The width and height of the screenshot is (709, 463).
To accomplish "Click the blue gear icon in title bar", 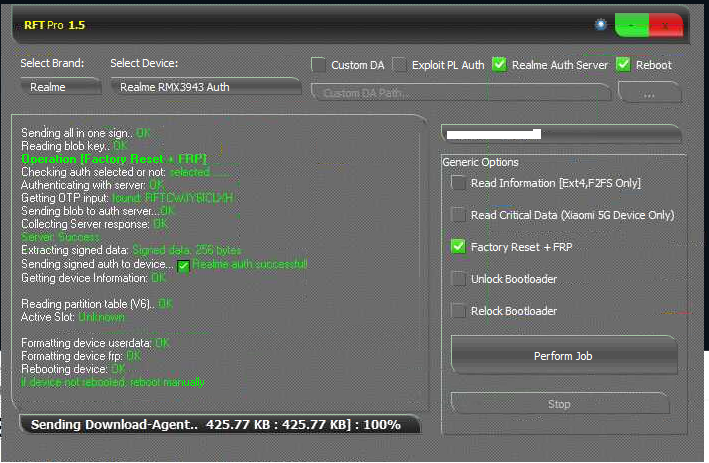I will [x=600, y=24].
